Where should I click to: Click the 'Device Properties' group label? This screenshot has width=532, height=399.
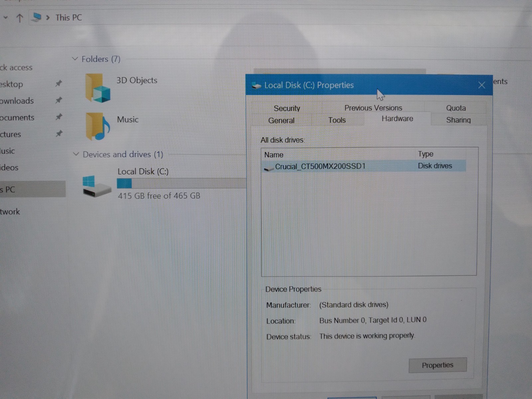coord(293,289)
